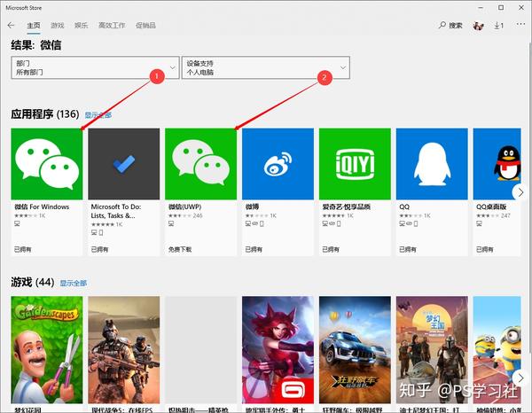Open the user account avatar
This screenshot has width=532, height=413.
pyautogui.click(x=479, y=26)
